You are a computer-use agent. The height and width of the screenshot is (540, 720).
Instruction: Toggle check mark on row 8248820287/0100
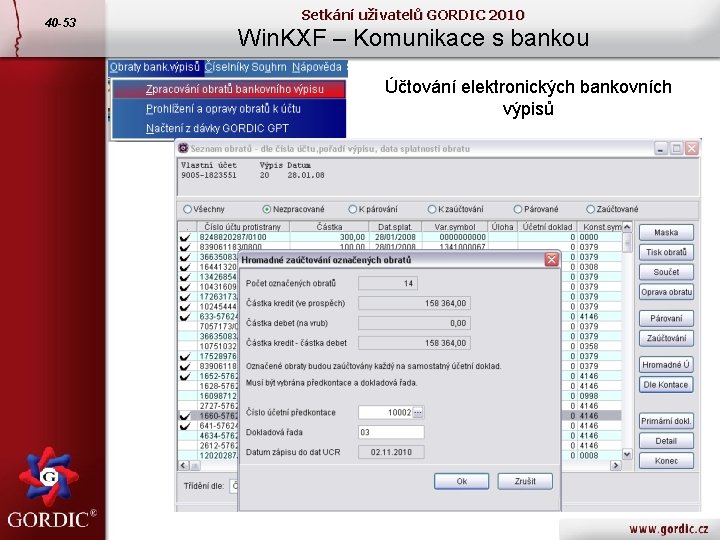click(185, 237)
